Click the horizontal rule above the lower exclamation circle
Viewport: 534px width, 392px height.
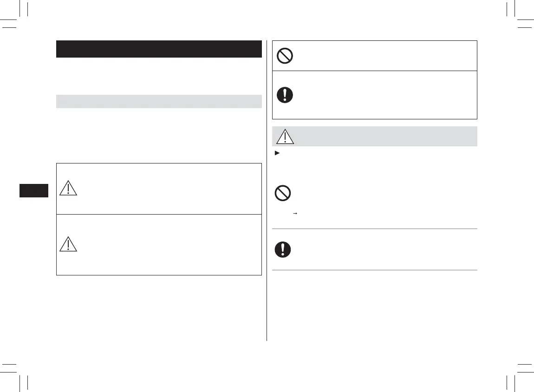373,229
